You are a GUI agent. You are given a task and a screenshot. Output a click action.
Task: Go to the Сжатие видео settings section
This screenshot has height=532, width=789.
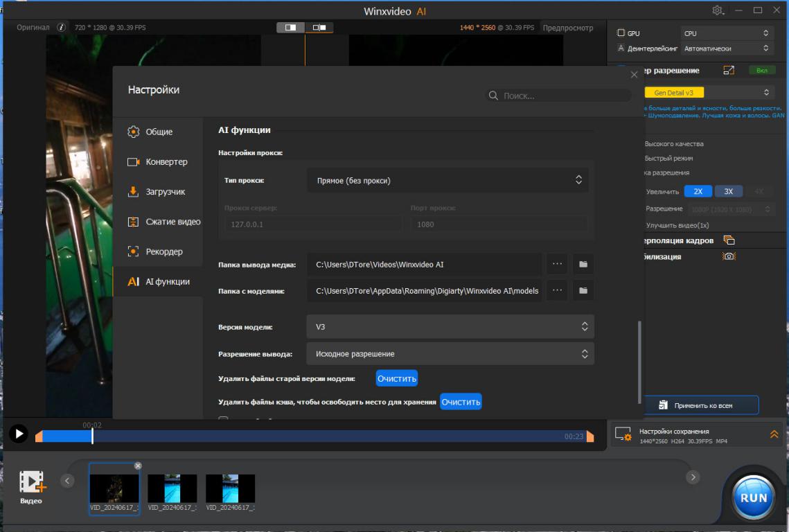(172, 222)
